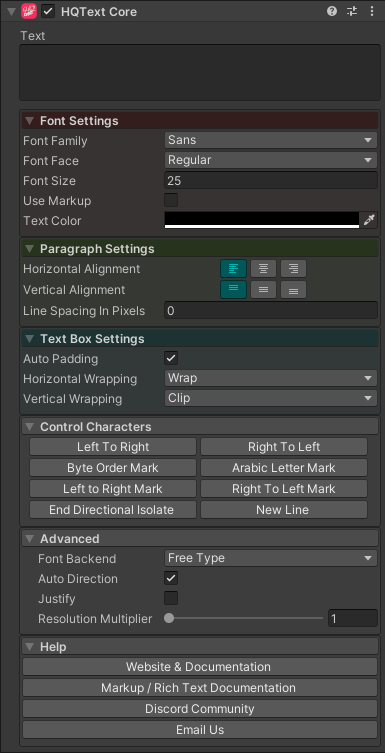This screenshot has width=385, height=753.
Task: Collapse the Paragraph Settings section
Action: 30,249
